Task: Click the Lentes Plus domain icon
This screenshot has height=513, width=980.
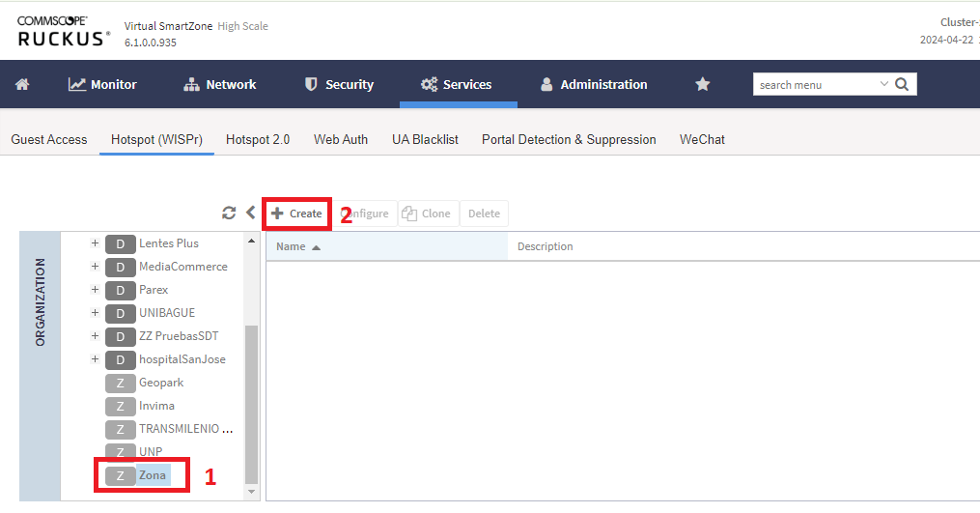Action: (120, 244)
